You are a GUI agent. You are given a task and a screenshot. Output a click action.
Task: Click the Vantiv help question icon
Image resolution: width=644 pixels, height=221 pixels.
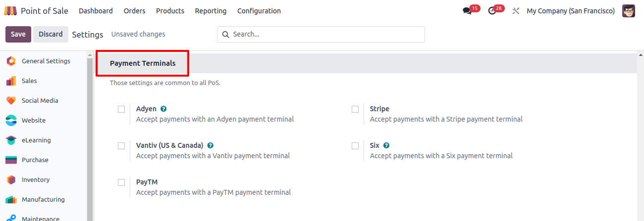coord(211,145)
